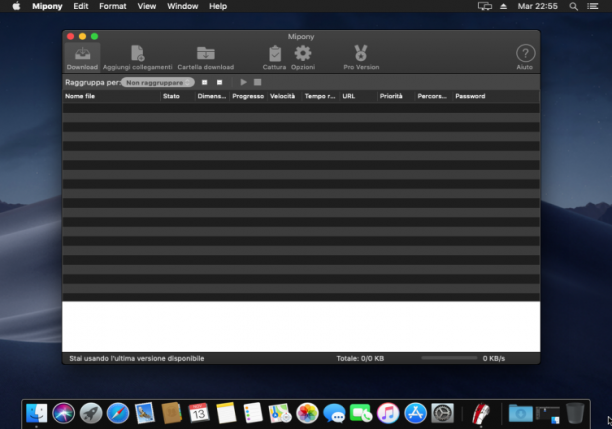Open Notes from the Dock
Screen dimensions: 612x429
tap(226, 413)
